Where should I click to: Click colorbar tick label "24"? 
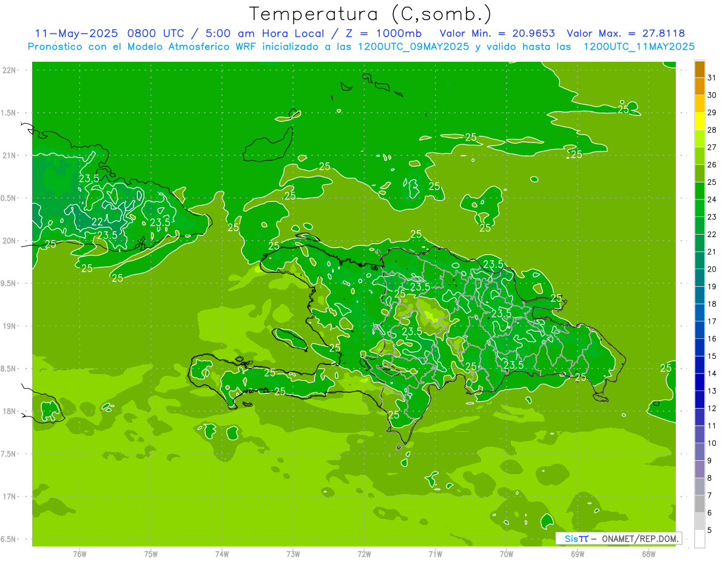click(x=712, y=199)
